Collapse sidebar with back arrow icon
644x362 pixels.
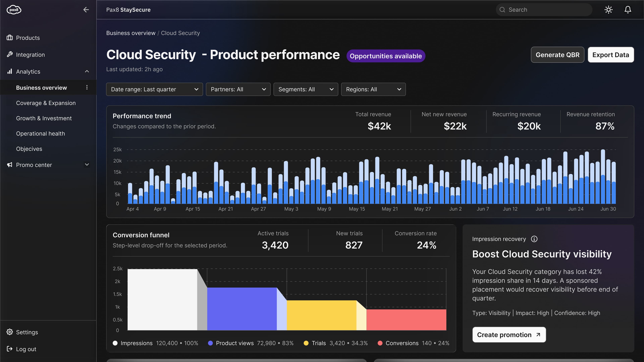click(x=86, y=10)
